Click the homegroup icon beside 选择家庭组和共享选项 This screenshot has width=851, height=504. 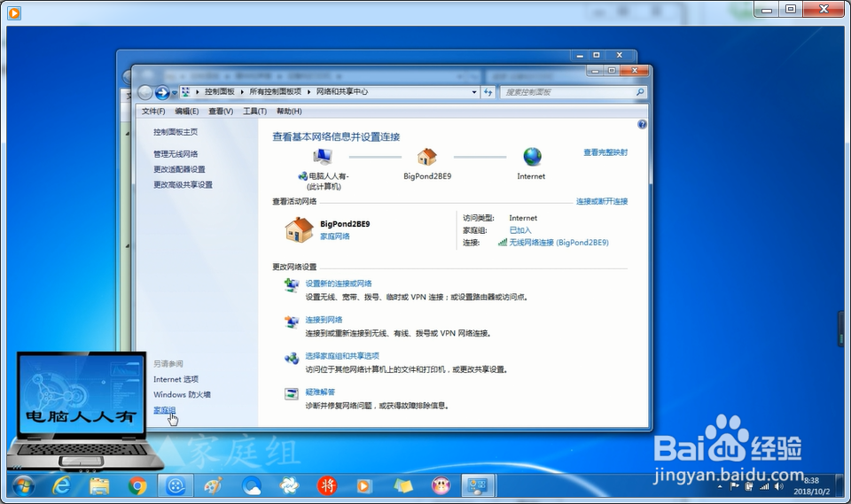pos(292,358)
